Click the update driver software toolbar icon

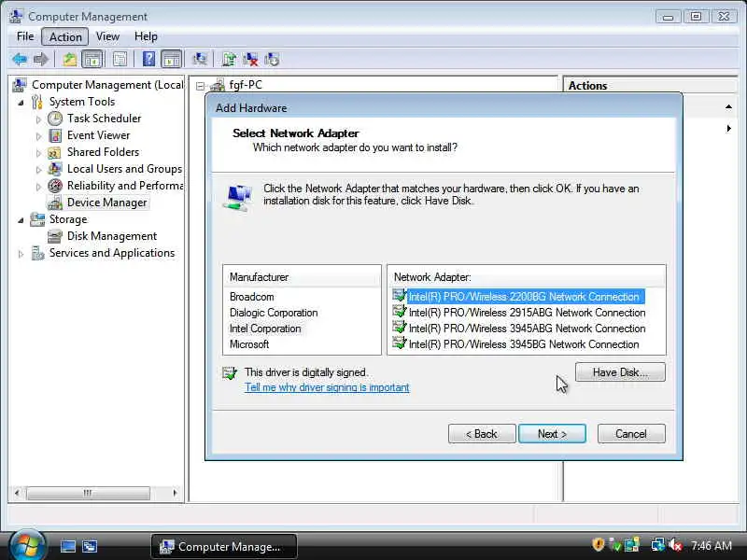click(229, 59)
